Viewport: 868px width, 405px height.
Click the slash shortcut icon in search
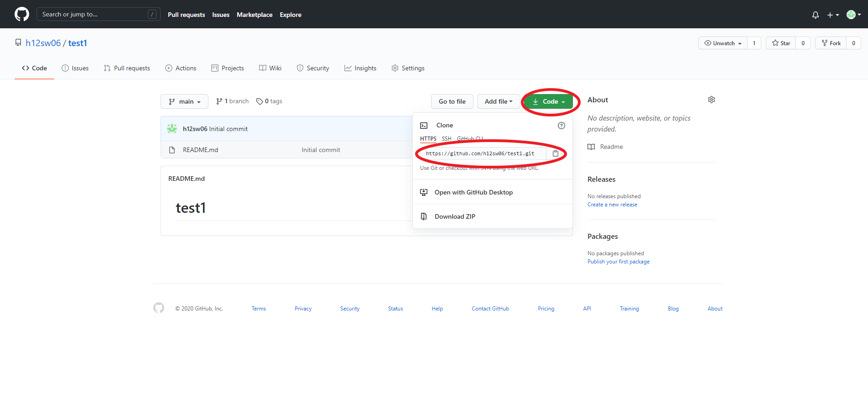[x=152, y=14]
